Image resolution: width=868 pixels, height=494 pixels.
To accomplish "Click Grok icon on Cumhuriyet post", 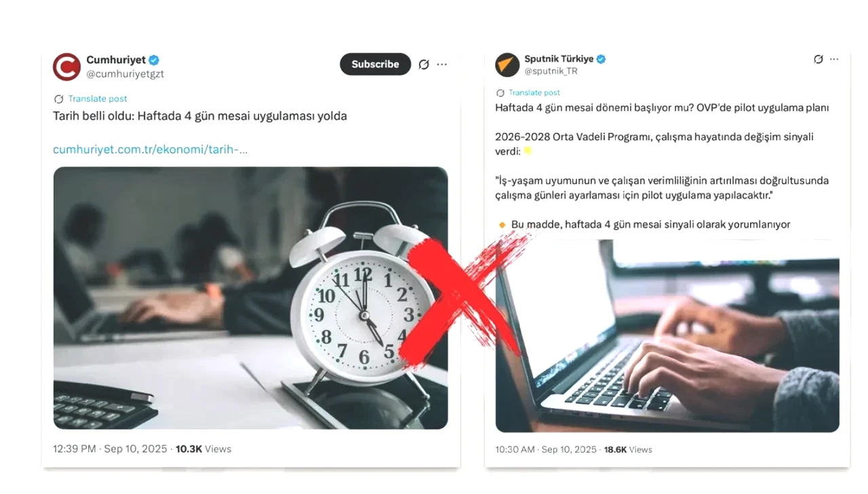I will click(x=424, y=64).
